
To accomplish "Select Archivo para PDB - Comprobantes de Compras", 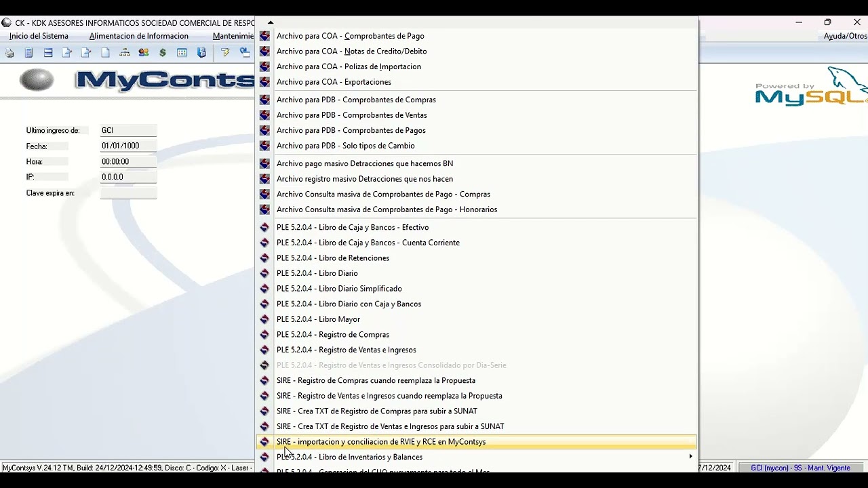I will [477, 100].
